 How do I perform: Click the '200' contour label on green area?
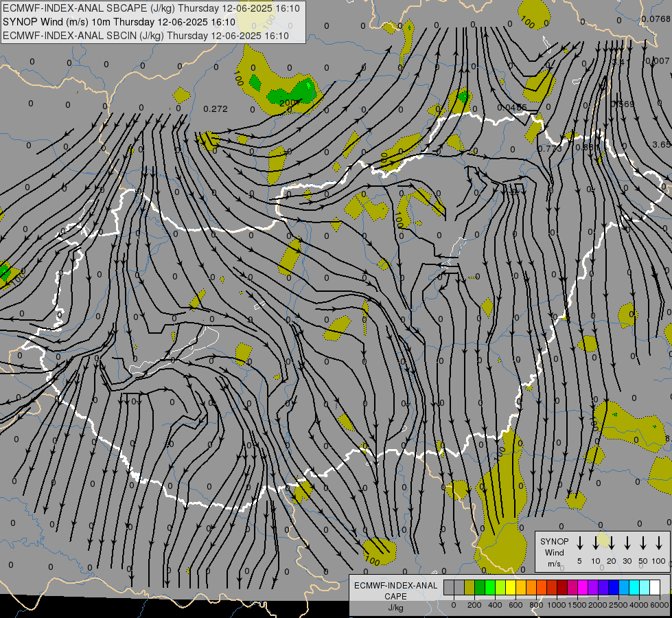point(288,103)
